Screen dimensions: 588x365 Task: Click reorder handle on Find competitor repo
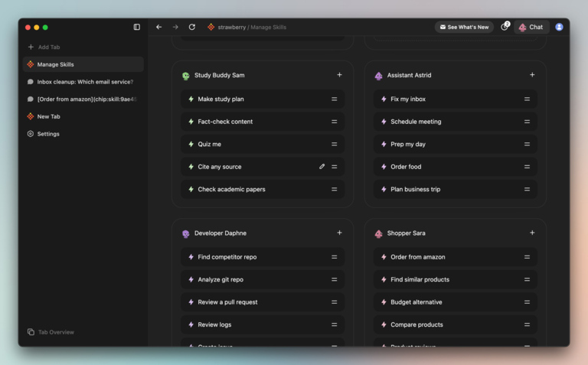point(334,256)
